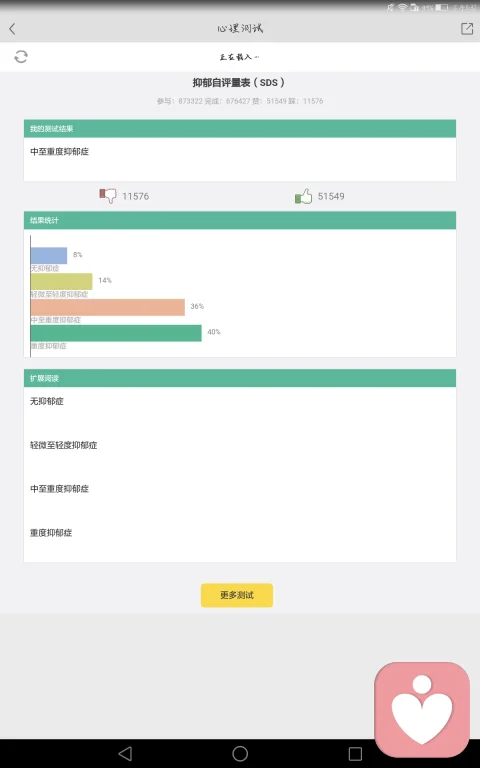480x768 pixels.
Task: Click the 扩展阅读 section header
Action: click(x=240, y=378)
